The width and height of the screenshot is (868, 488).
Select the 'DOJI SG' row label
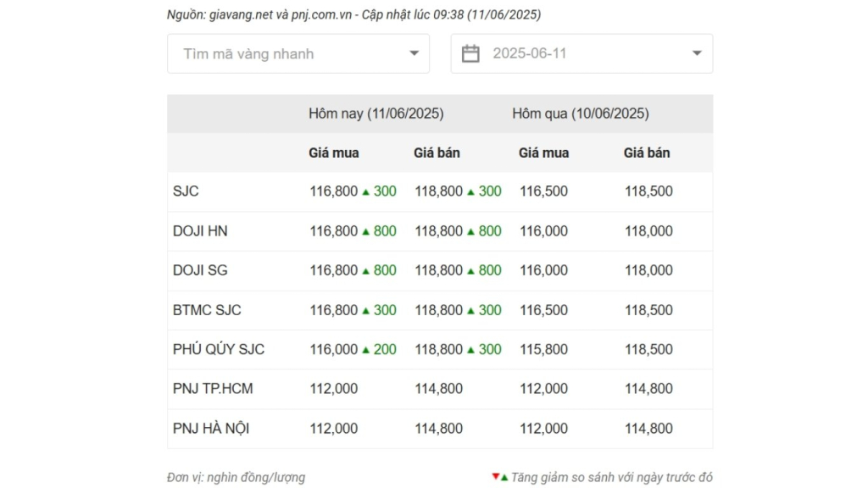coord(200,270)
